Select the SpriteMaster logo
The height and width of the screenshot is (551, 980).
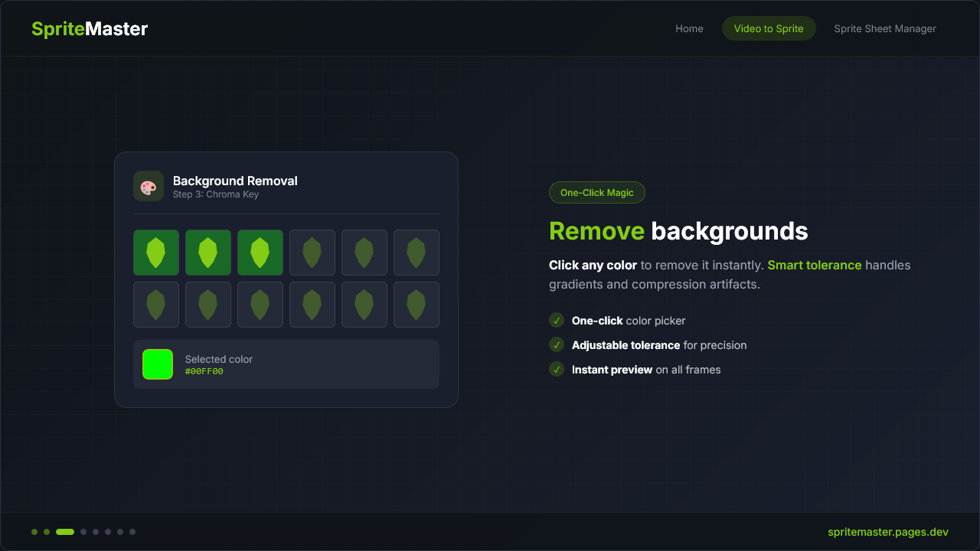pos(89,28)
